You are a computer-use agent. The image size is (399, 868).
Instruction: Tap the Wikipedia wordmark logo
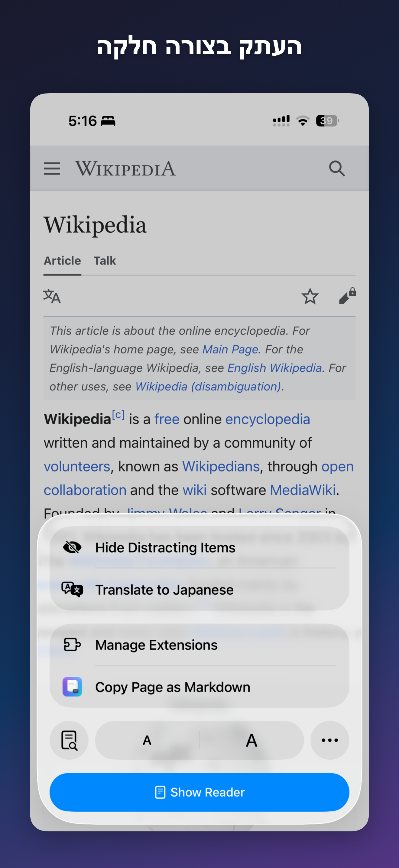pos(125,169)
